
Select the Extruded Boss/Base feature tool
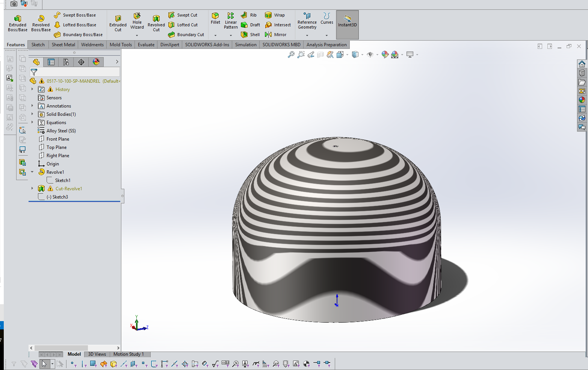(17, 23)
